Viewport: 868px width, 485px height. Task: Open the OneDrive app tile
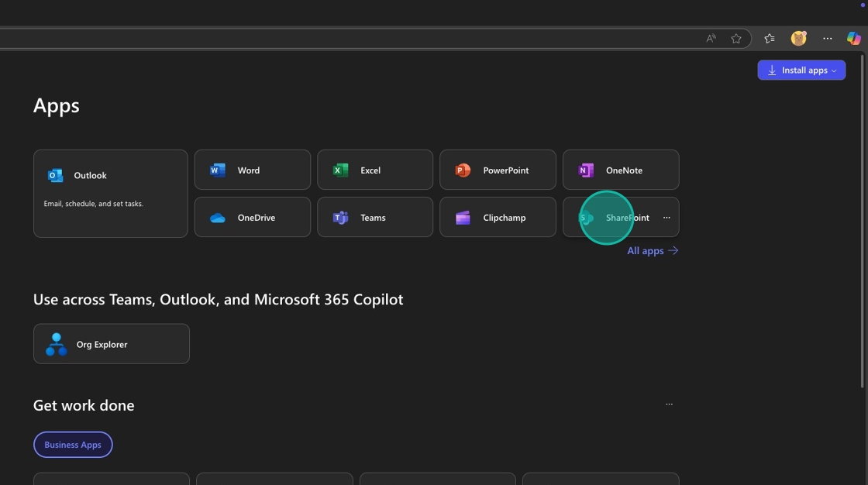(252, 217)
